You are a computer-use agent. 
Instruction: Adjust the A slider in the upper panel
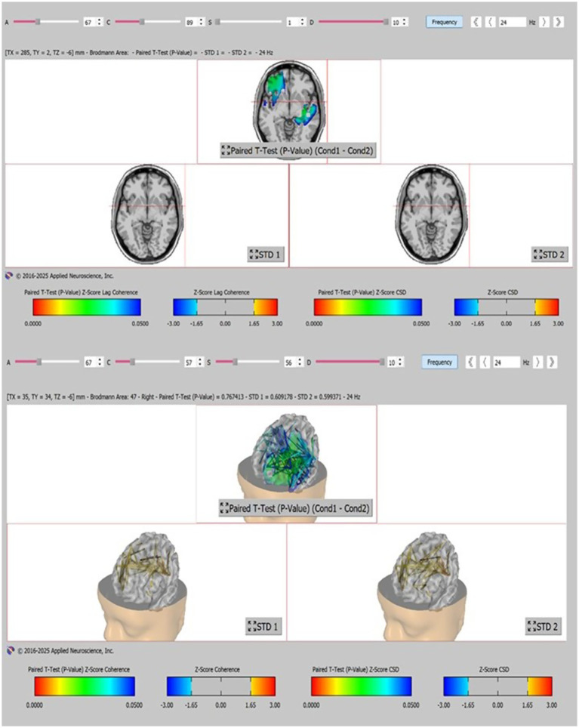46,22
